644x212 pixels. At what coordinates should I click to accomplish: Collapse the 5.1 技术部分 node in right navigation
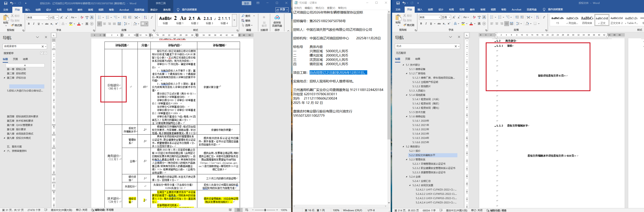tap(403, 65)
